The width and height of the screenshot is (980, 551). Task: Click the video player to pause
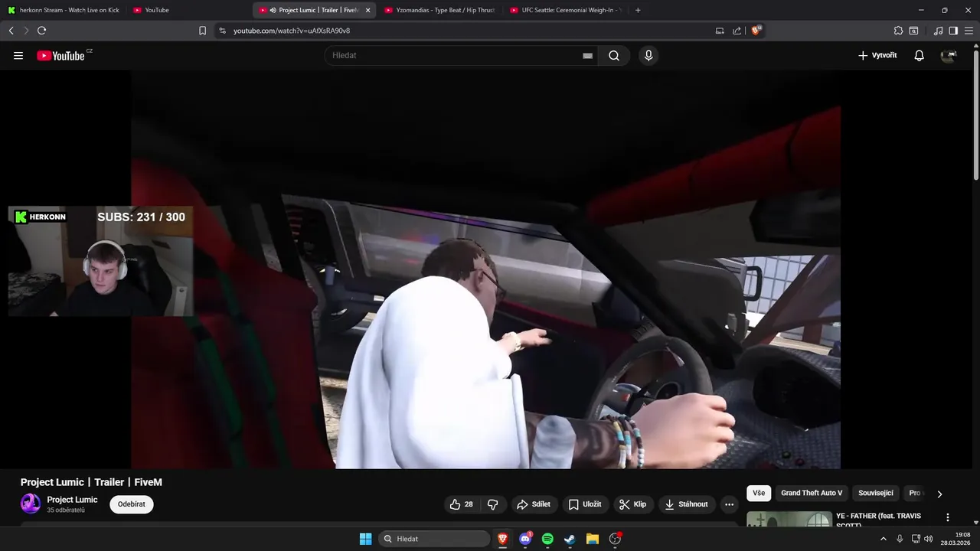click(485, 269)
